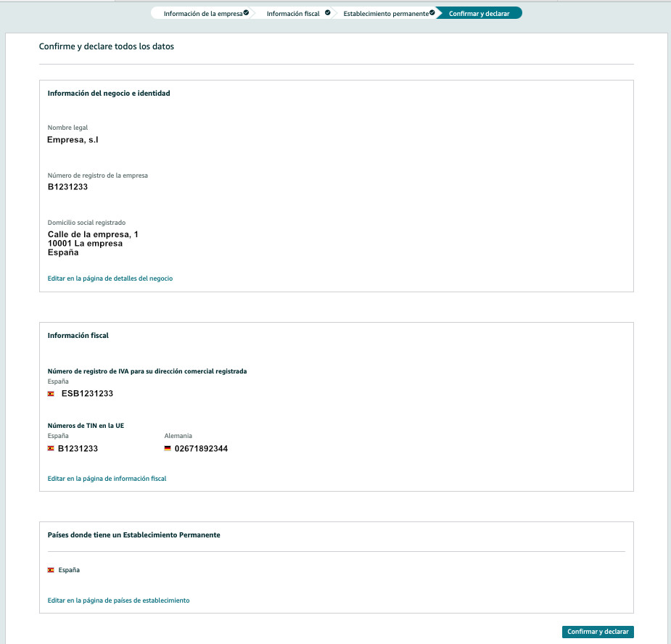671x644 pixels.
Task: Select the Confirmar y declarar step in progress bar
Action: [479, 14]
